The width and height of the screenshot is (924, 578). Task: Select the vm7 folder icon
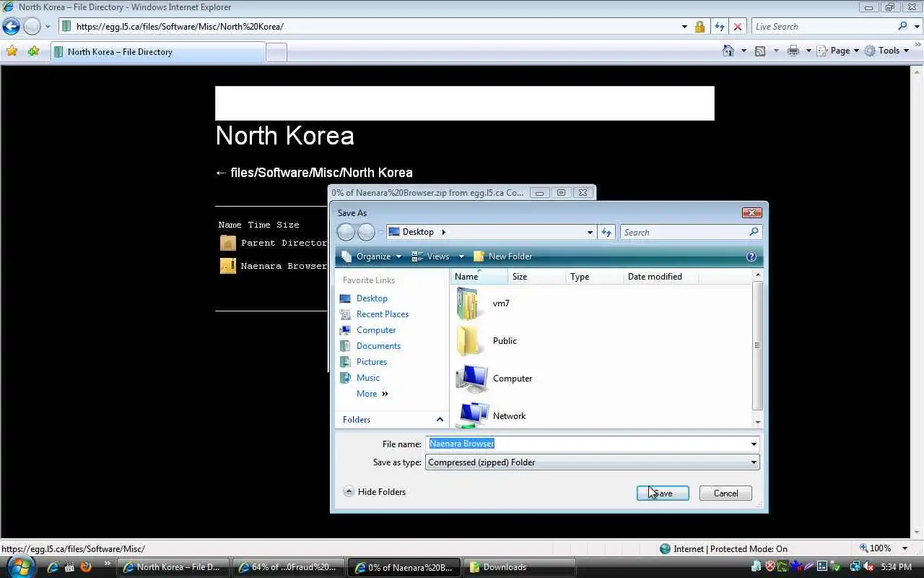coord(468,303)
